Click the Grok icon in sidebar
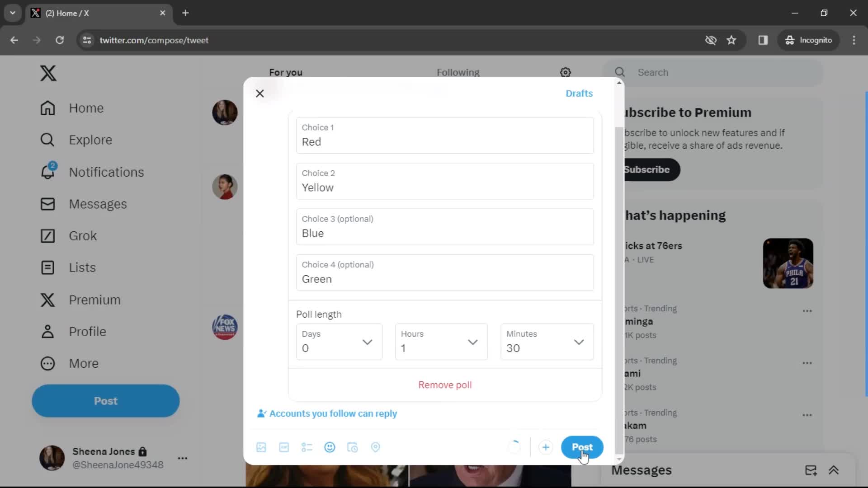This screenshot has width=868, height=488. pos(47,235)
